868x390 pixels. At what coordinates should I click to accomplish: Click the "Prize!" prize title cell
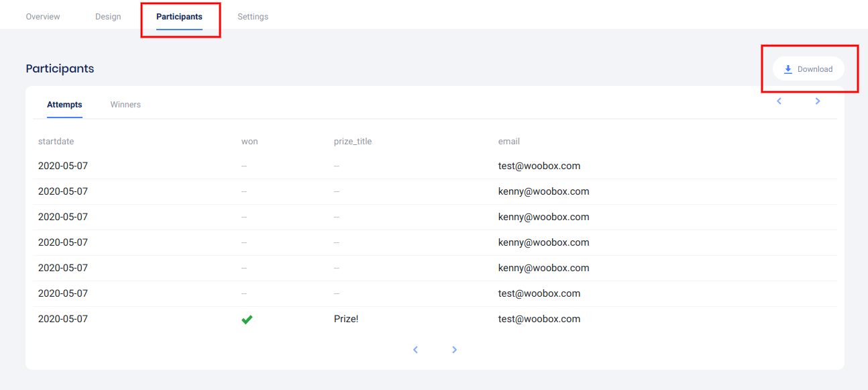[346, 319]
